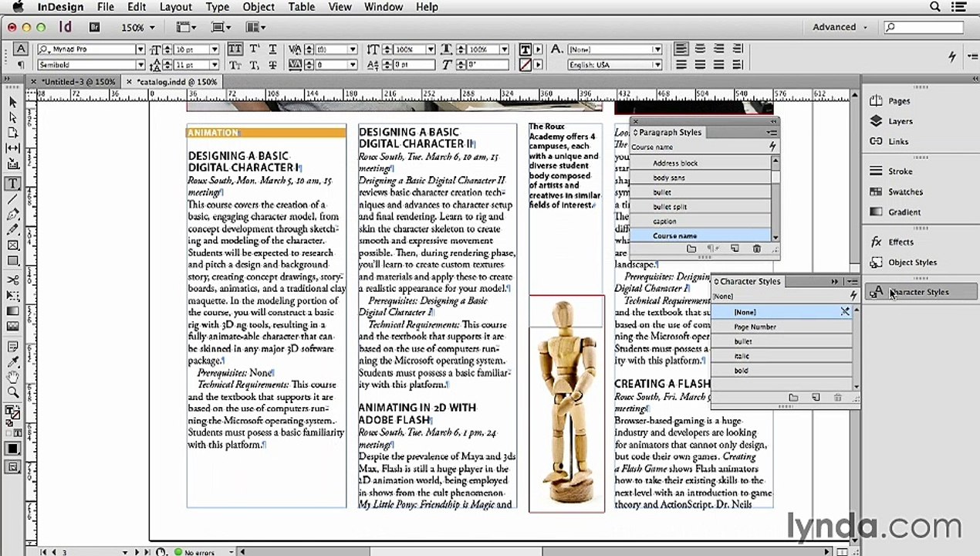Screen dimensions: 980x556
Task: Select the italic character style
Action: pos(781,356)
